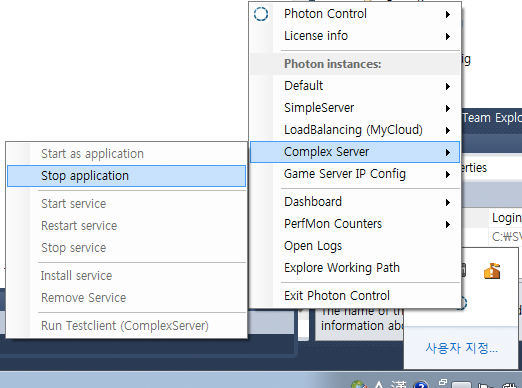Select Remove Service
Image resolution: width=522 pixels, height=388 pixels.
pyautogui.click(x=126, y=298)
